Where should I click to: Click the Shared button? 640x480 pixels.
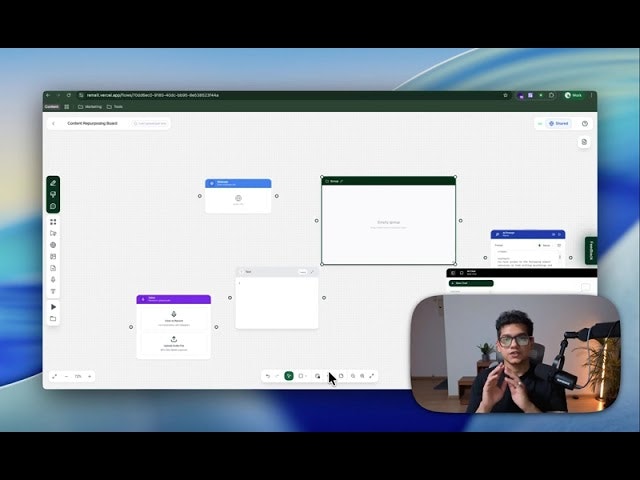559,123
